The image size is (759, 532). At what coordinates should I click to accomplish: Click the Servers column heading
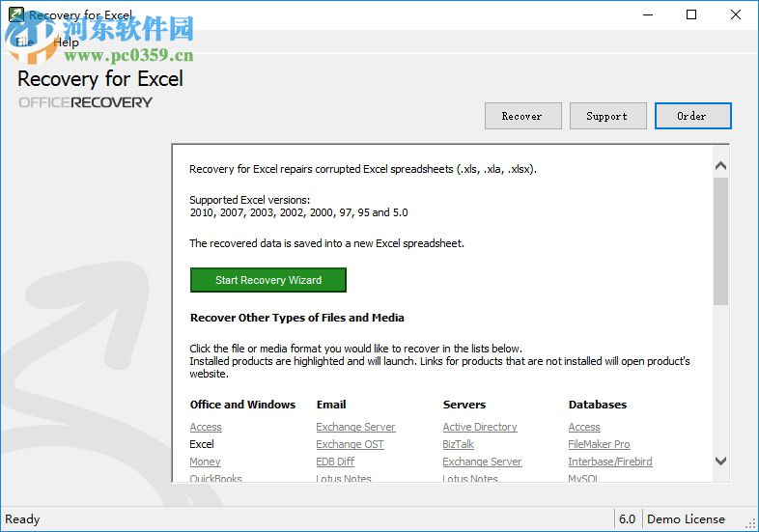tap(464, 405)
